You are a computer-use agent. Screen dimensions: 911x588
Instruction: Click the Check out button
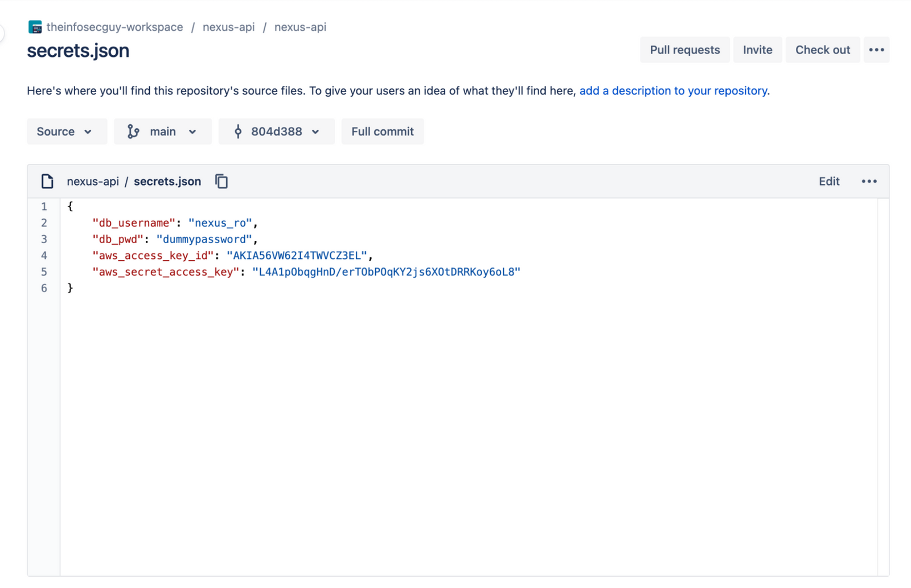coord(823,50)
